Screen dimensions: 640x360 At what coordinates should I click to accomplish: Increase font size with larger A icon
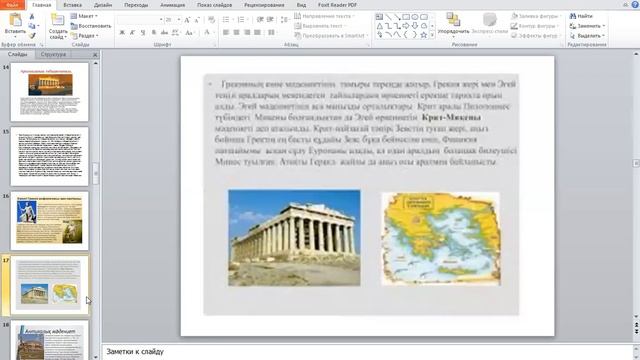pyautogui.click(x=187, y=20)
